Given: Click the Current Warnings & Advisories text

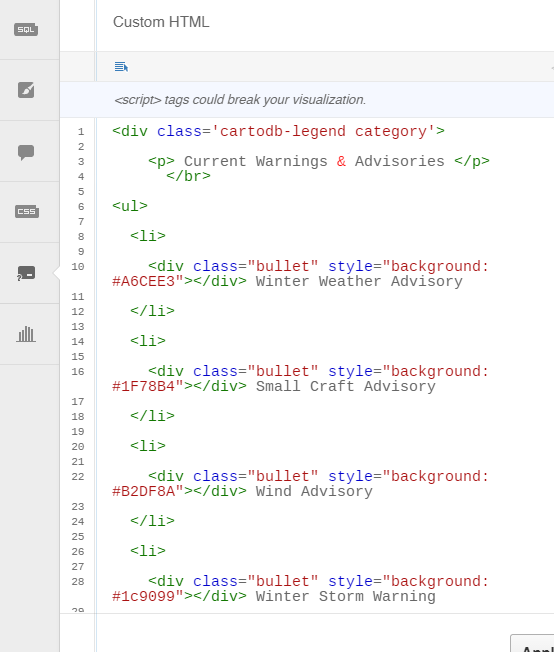Looking at the screenshot, I should (314, 161).
